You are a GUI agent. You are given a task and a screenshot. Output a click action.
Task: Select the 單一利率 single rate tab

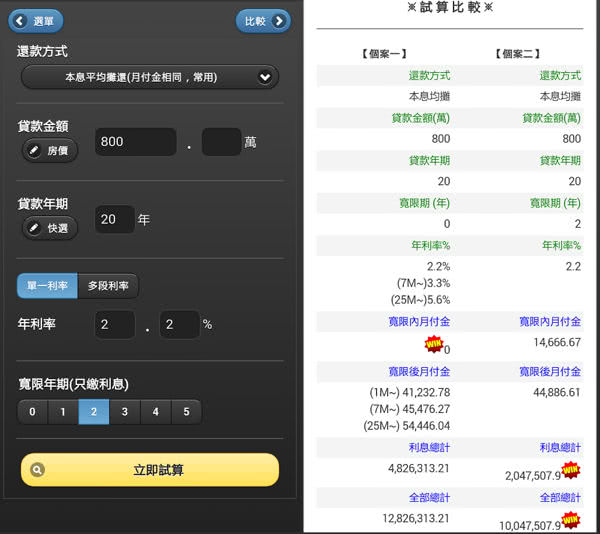(47, 286)
